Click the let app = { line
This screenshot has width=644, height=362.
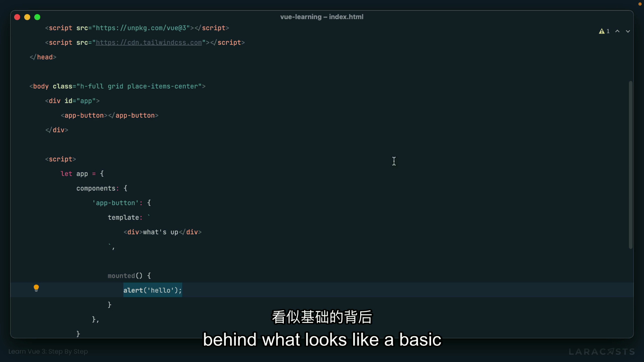coord(82,174)
